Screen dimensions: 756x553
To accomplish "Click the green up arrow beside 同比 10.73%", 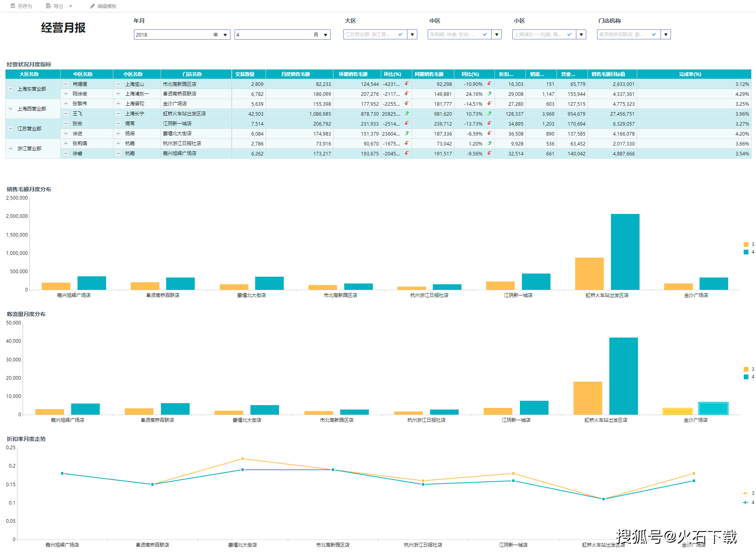I will 489,114.
